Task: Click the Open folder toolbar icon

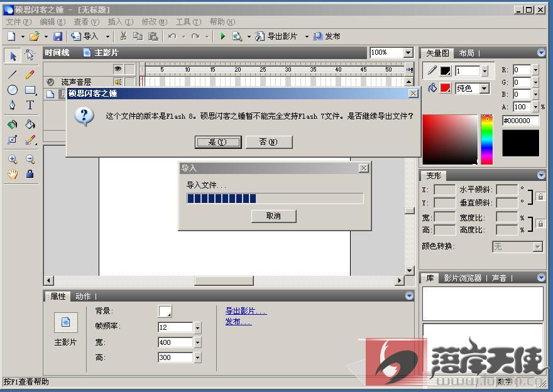Action: click(34, 36)
